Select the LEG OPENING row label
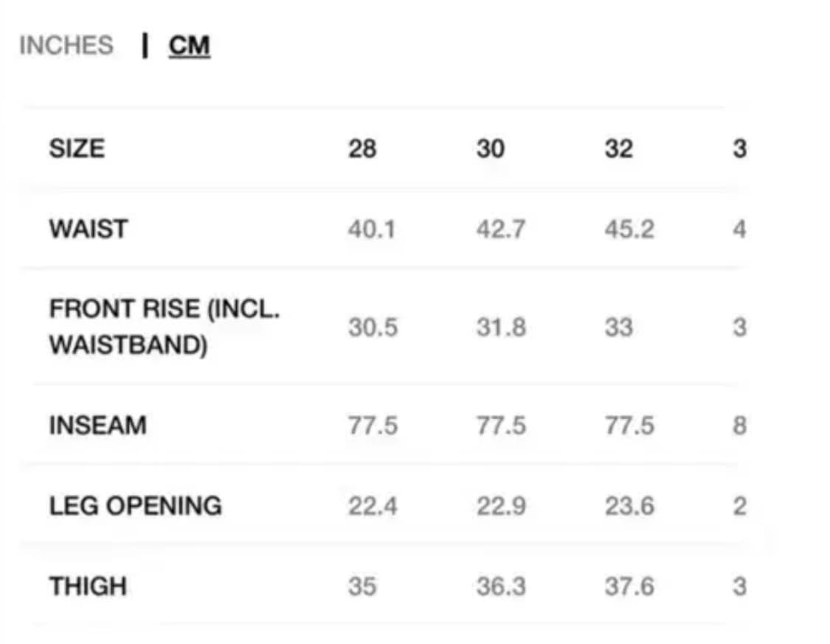This screenshot has width=830, height=644. click(135, 506)
